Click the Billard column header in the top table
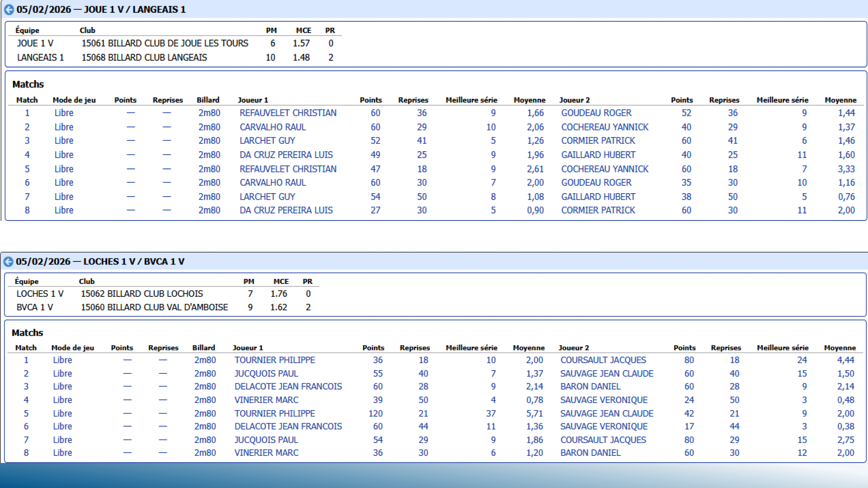Screen dimensions: 868x488 208,100
